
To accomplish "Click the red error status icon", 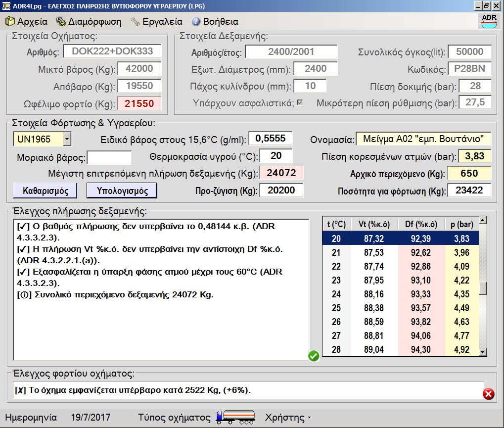I will click(x=489, y=394).
